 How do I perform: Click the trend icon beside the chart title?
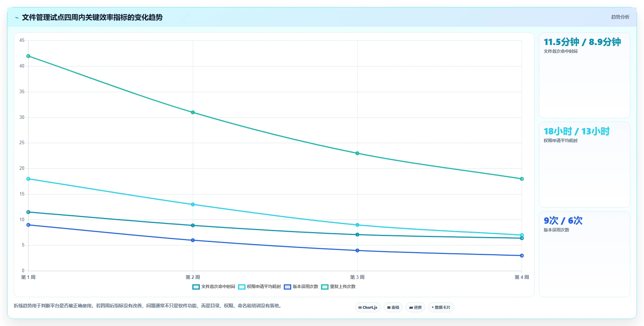click(x=17, y=18)
